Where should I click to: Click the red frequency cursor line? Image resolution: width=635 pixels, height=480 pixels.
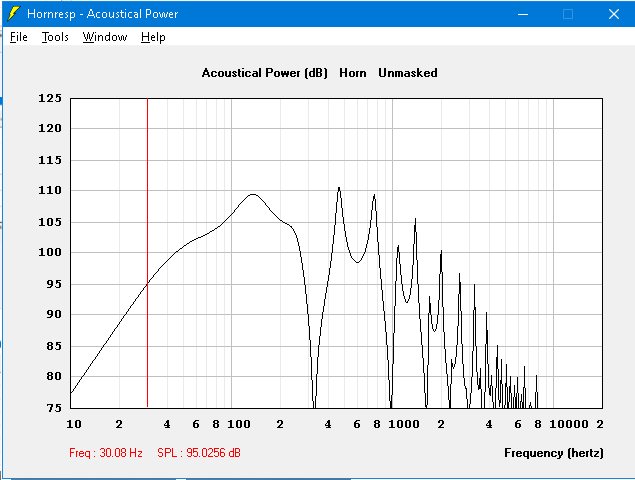pos(147,253)
